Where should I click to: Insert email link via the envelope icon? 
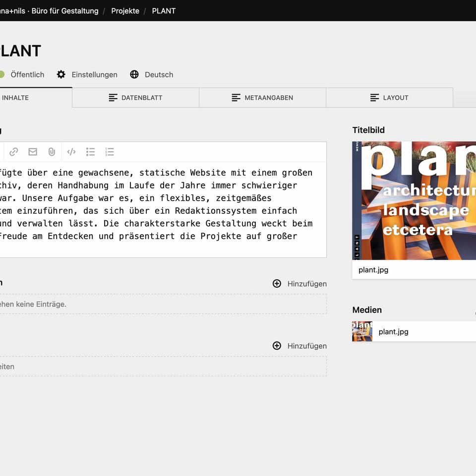(33, 152)
